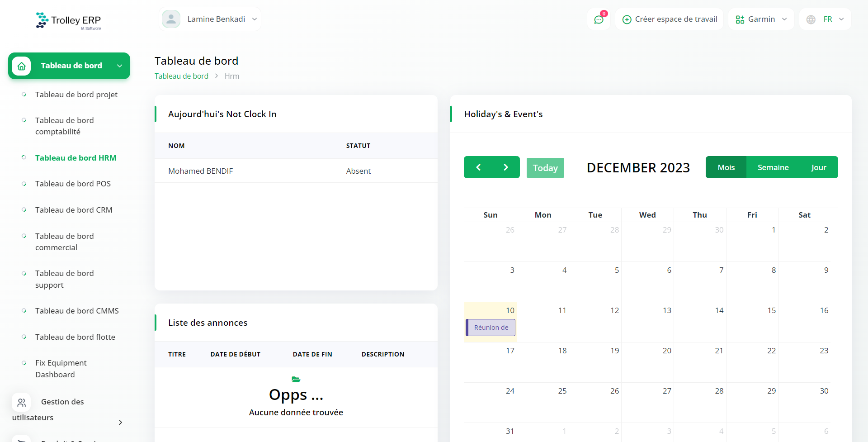Screen dimensions: 868x442
Task: Click the globe language icon
Action: pos(811,19)
